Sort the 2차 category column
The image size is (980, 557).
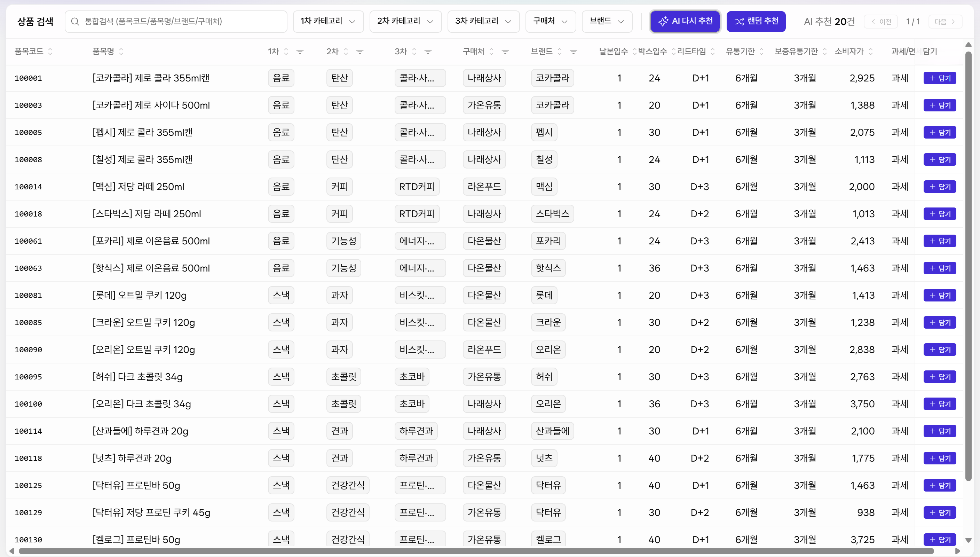click(x=346, y=51)
